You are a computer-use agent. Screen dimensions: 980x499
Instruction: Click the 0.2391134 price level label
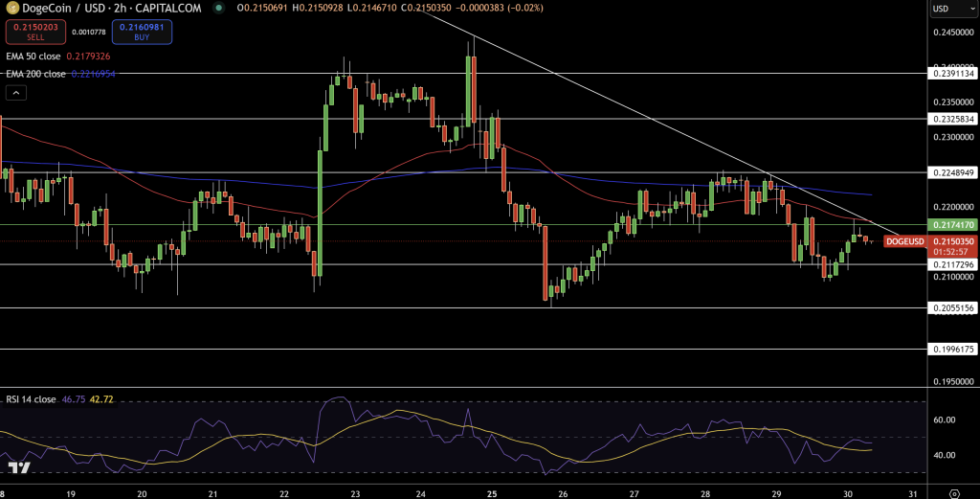(954, 73)
